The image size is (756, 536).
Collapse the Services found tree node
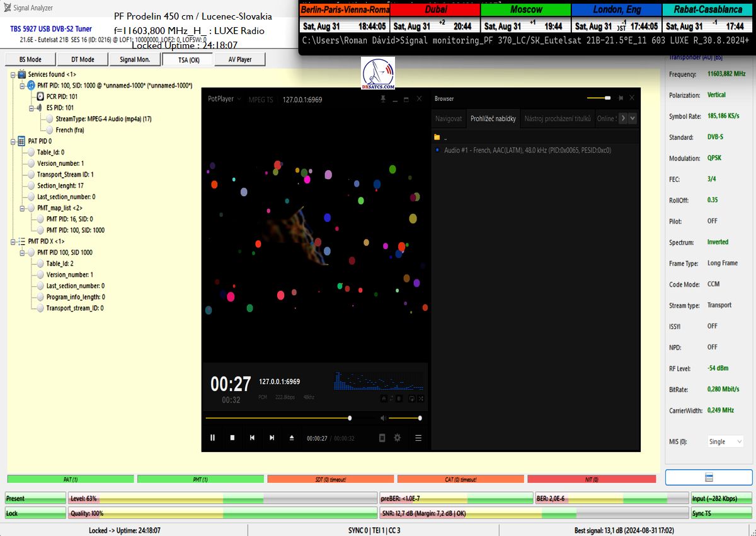tap(13, 74)
